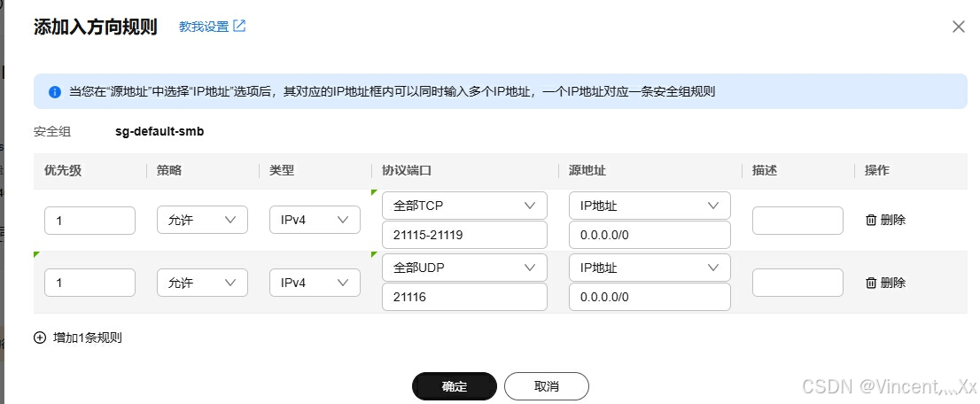Expand the 全部TCP protocol dropdown
This screenshot has width=980, height=404.
pos(464,206)
